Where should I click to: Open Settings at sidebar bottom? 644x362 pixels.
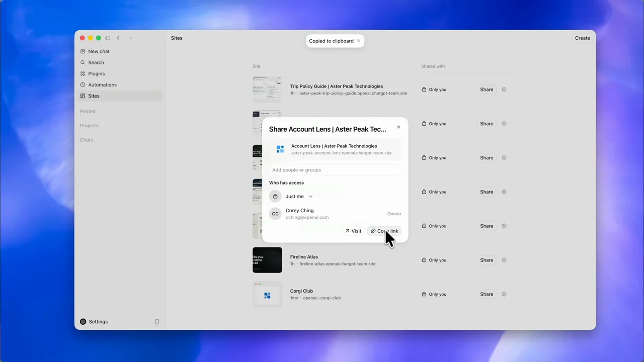tap(94, 322)
